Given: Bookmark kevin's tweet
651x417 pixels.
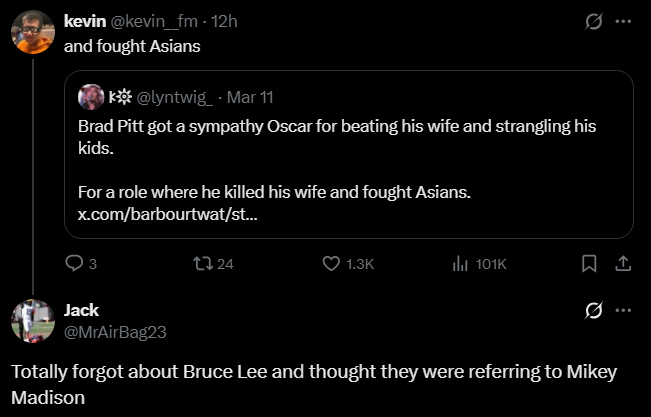Looking at the screenshot, I should 589,264.
